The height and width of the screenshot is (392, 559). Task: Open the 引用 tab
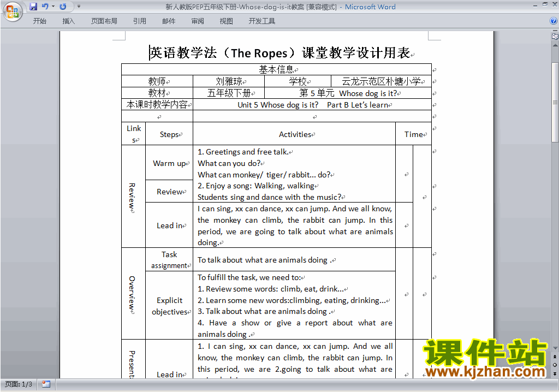tap(140, 21)
